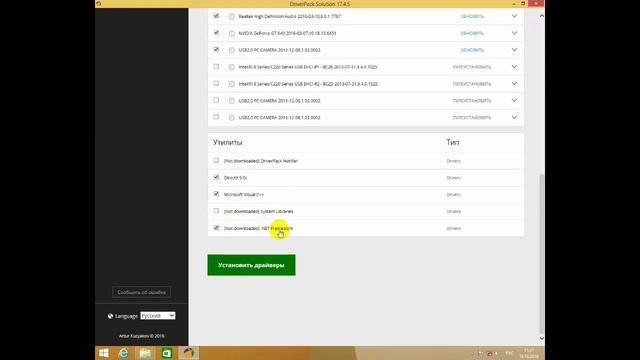Uncheck the Microsoft Visual C++ utility
The width and height of the screenshot is (640, 360).
pyautogui.click(x=216, y=194)
